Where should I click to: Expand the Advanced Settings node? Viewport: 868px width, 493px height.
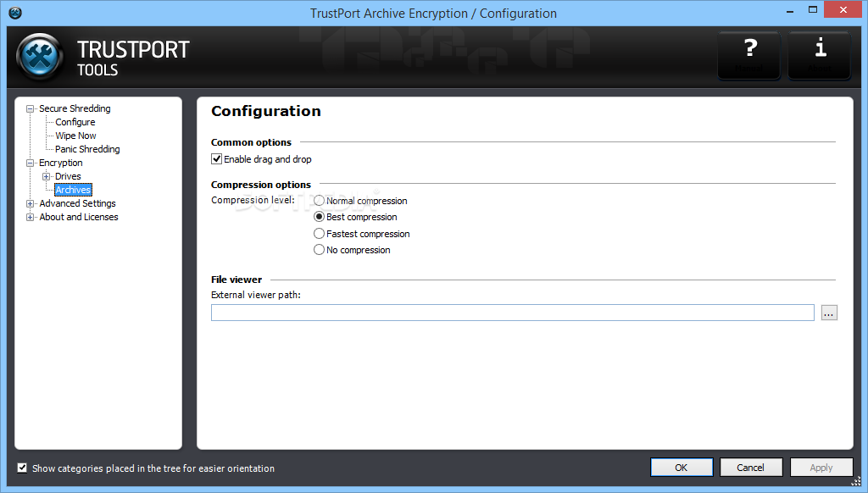[x=31, y=203]
